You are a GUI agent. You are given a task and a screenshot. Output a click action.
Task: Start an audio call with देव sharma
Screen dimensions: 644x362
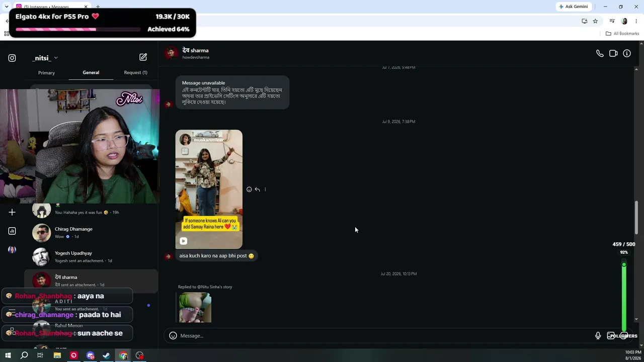pos(600,53)
